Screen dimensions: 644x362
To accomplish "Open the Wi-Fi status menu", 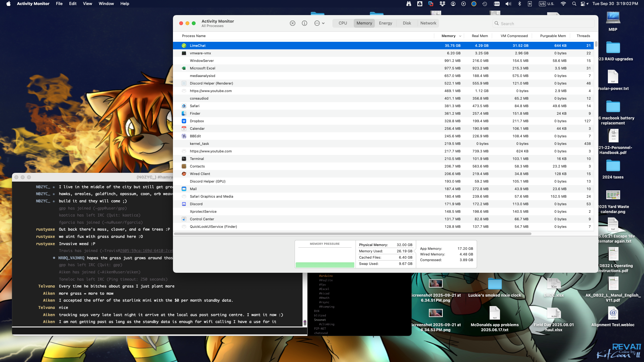I will click(x=563, y=4).
